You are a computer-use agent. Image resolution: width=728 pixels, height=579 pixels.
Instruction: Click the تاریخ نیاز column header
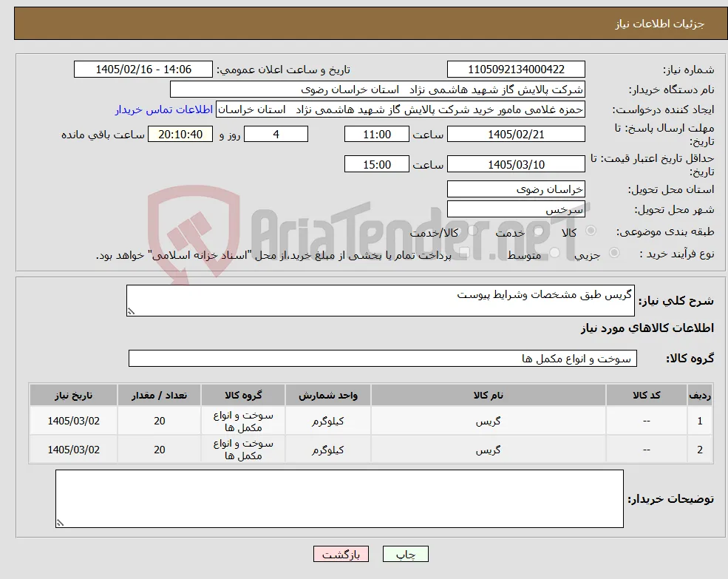click(73, 395)
